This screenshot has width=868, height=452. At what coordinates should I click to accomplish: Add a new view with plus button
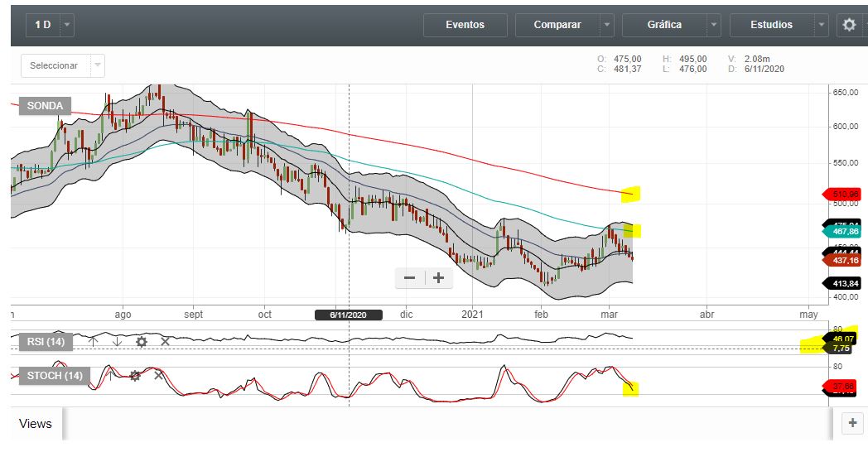pos(851,423)
